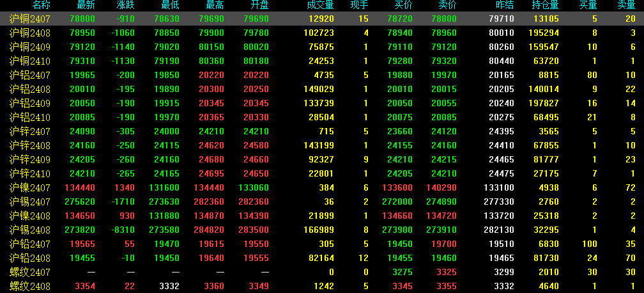The height and width of the screenshot is (293, 644).
Task: Click latest price 19565 for 沪铅2407
Action: tap(82, 244)
